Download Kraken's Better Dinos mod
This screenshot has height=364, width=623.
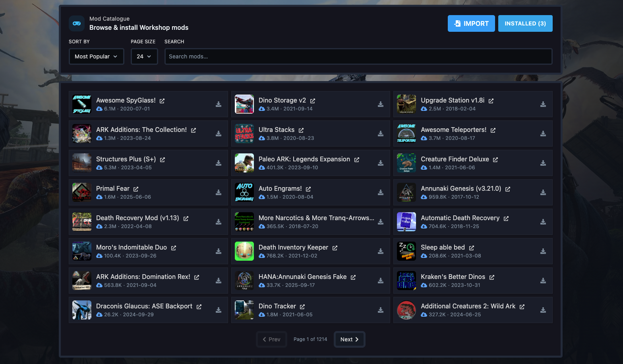click(543, 281)
